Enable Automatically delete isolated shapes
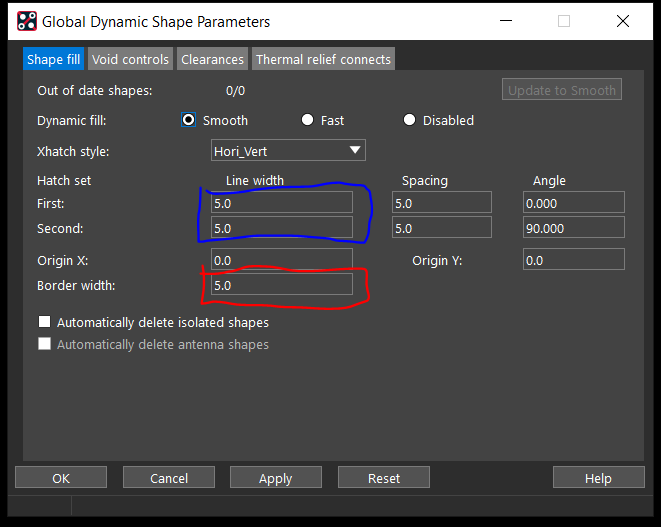This screenshot has height=527, width=661. point(45,322)
